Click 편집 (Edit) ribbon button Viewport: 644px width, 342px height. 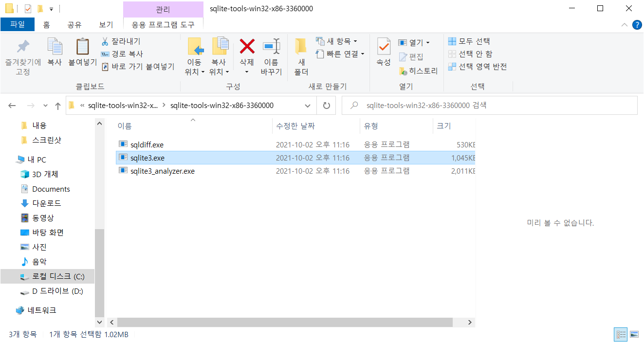pyautogui.click(x=411, y=57)
